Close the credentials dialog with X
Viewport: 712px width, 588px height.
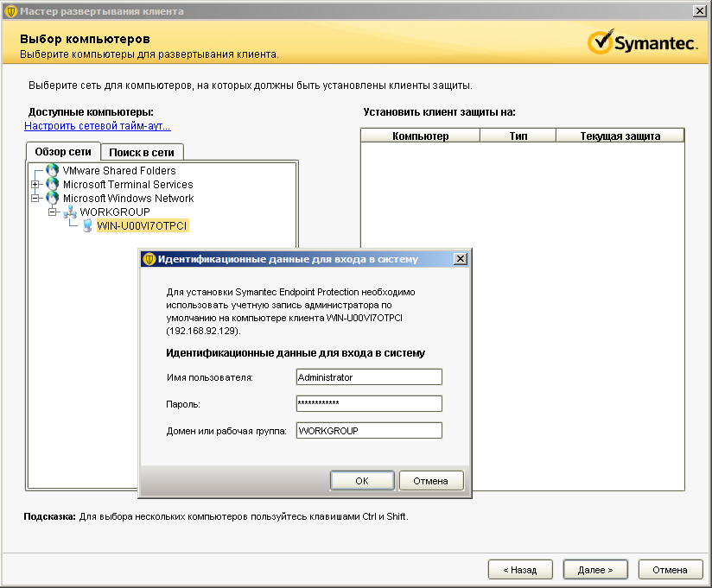click(x=461, y=259)
